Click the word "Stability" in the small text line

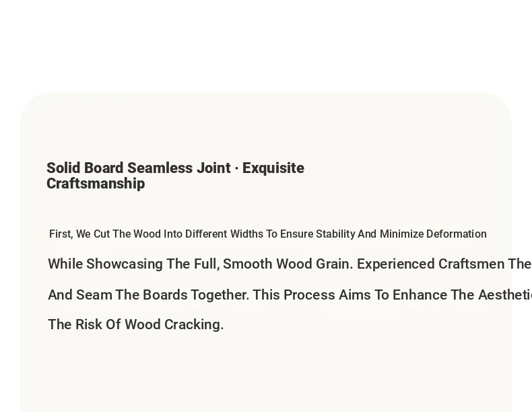click(x=335, y=234)
